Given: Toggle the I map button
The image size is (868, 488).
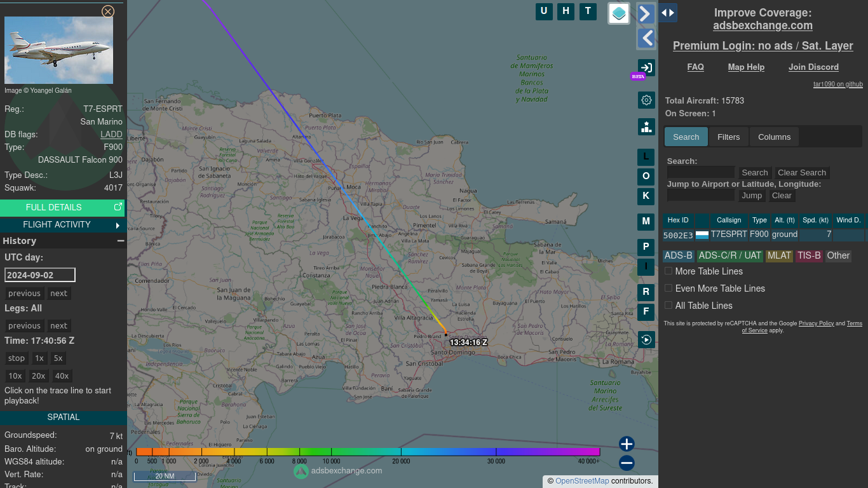Looking at the screenshot, I should pos(646,267).
